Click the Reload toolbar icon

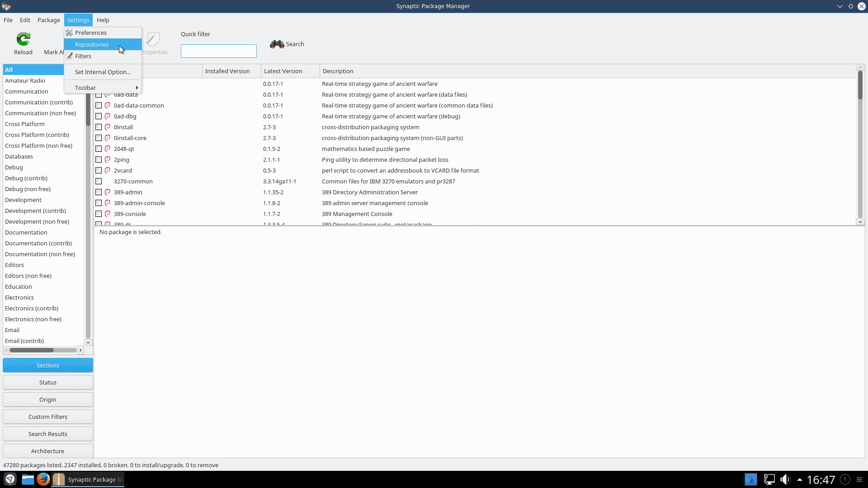pyautogui.click(x=23, y=39)
